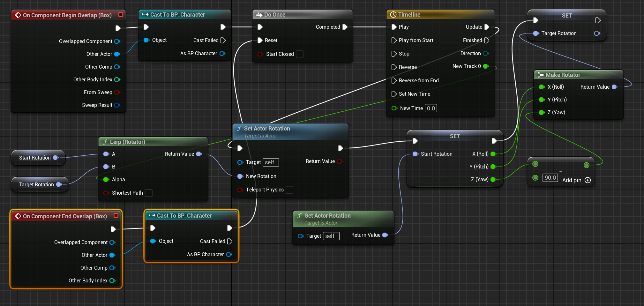Click the New Rotation input pin
The width and height of the screenshot is (644, 306).
[x=240, y=176]
